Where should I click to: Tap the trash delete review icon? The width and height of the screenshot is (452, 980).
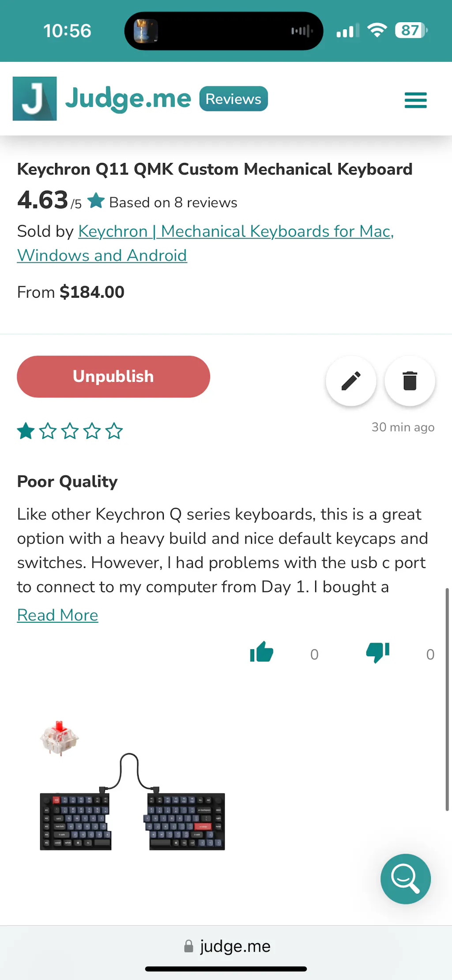pyautogui.click(x=410, y=381)
